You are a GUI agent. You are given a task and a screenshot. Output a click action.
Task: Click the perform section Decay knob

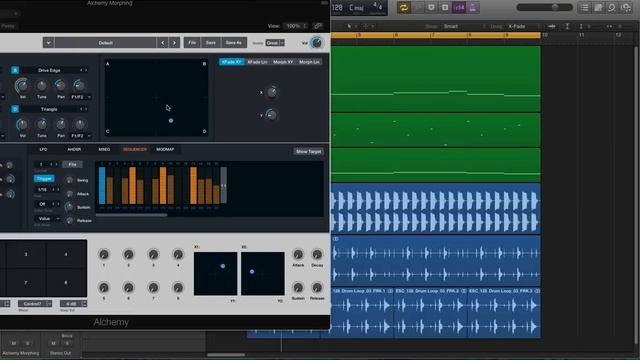tap(317, 255)
